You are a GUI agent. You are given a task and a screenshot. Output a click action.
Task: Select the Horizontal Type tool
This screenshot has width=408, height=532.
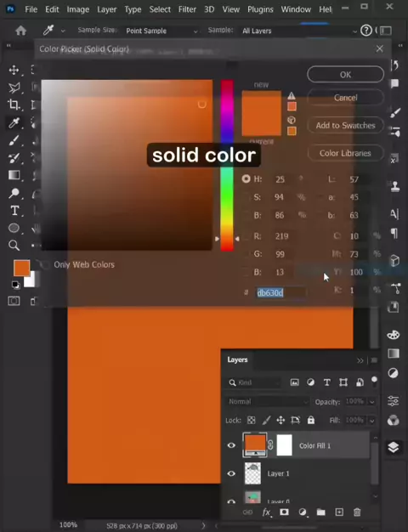click(x=14, y=211)
